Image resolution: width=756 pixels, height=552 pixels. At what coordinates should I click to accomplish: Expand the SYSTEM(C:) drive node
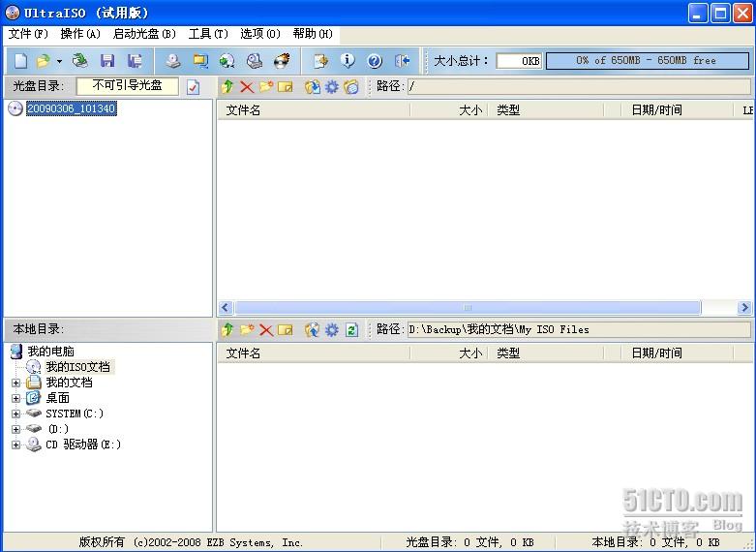15,414
